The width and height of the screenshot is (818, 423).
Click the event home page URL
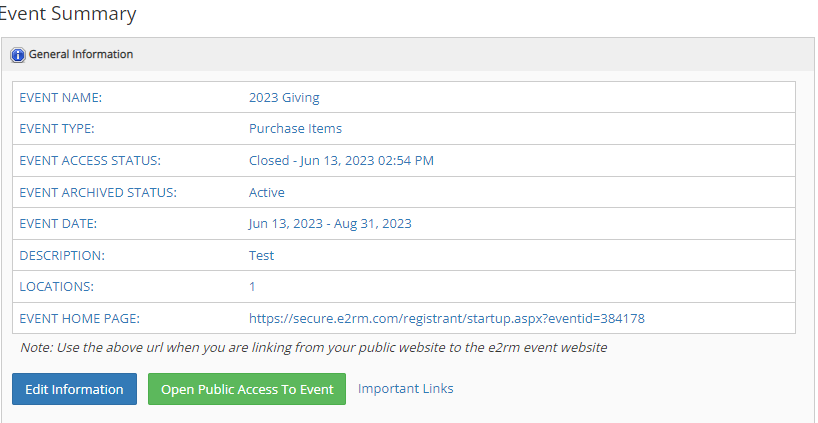tap(447, 318)
